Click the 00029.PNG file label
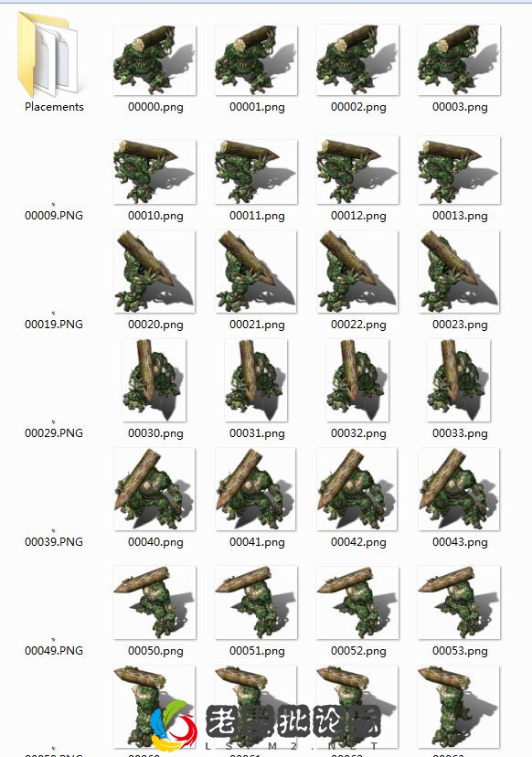 tap(54, 432)
